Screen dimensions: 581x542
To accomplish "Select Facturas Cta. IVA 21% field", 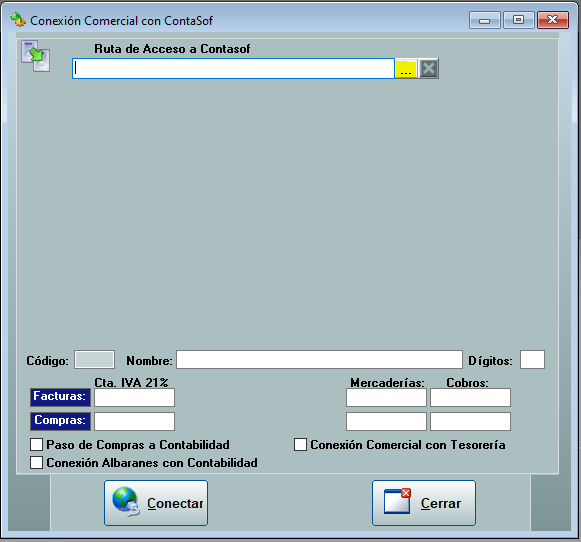I will (135, 398).
